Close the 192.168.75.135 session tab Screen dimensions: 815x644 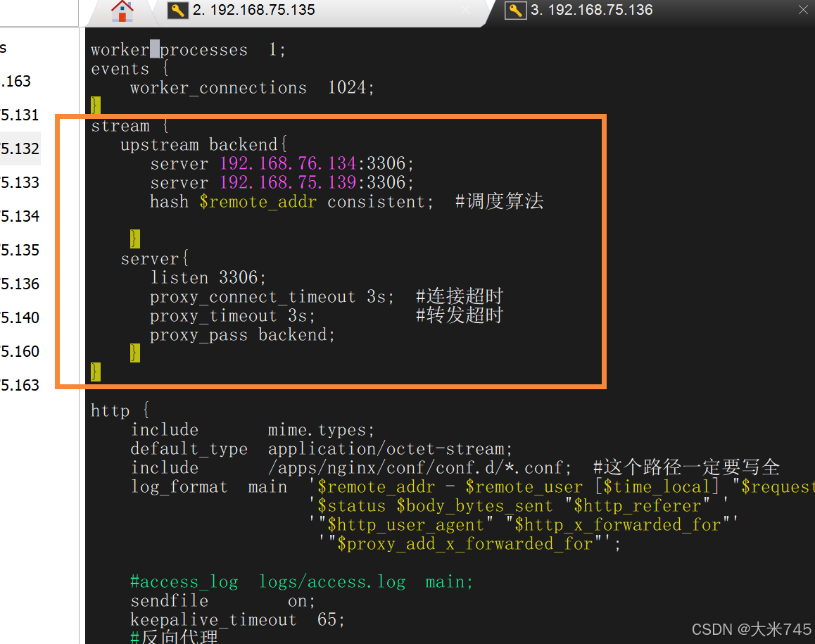[466, 10]
